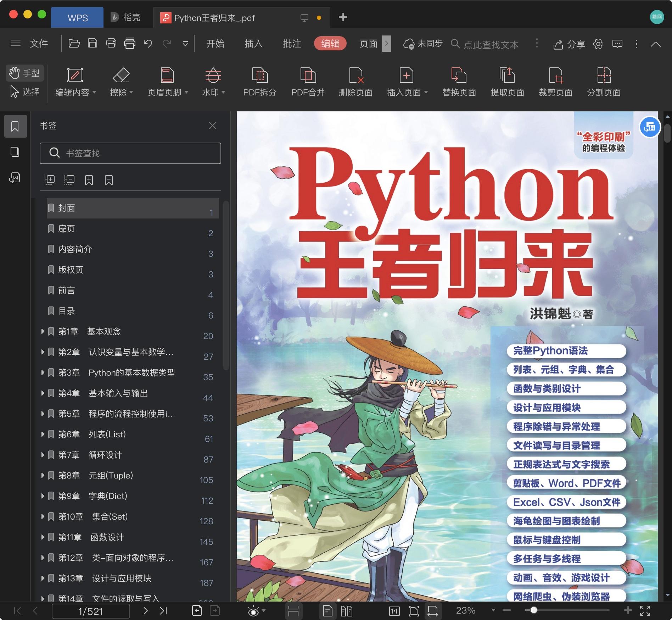Choose 分割页面 divide page tool
The width and height of the screenshot is (672, 620).
tap(604, 82)
